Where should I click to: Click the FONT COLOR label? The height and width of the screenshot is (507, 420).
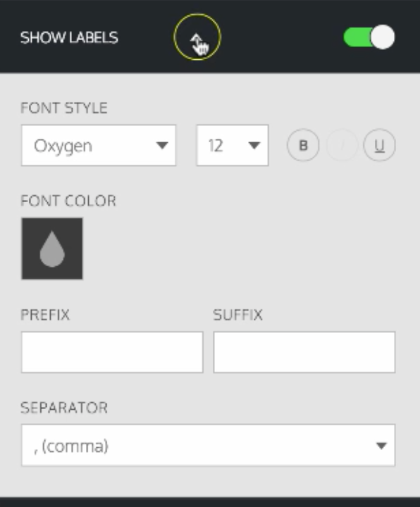point(68,201)
